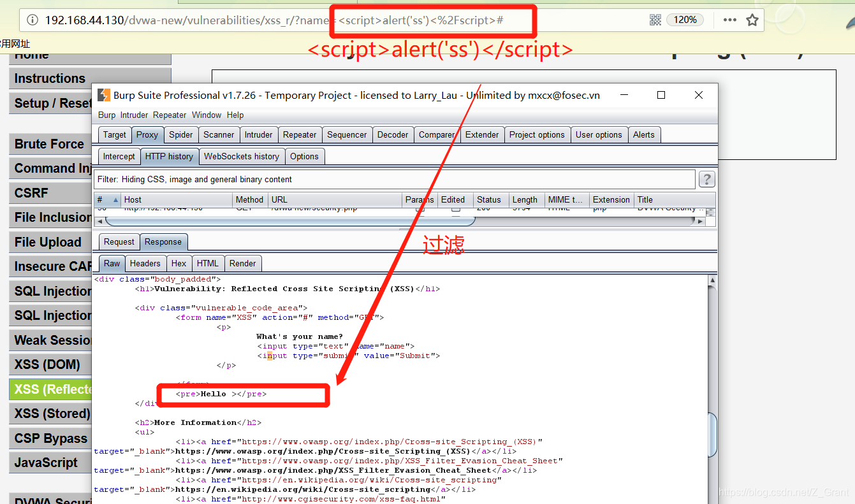The height and width of the screenshot is (504, 855).
Task: Open the Project options tab
Action: pos(537,134)
